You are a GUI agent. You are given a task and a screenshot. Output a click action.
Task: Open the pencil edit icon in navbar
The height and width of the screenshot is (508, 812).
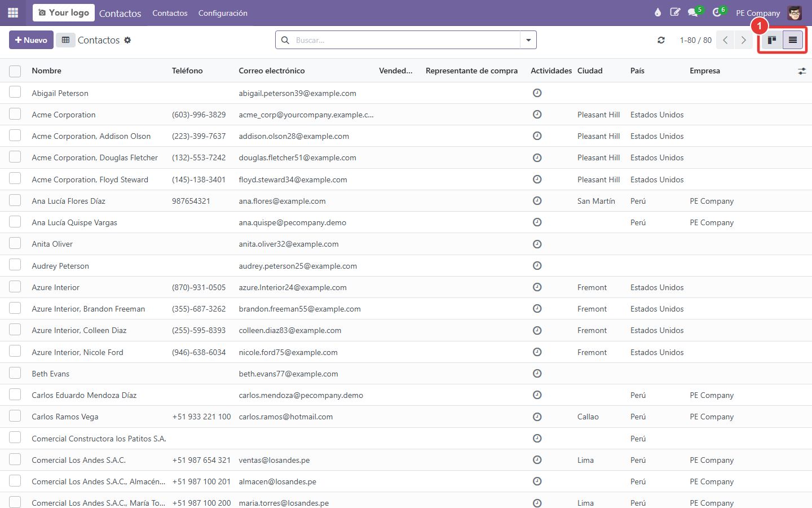[x=675, y=12]
